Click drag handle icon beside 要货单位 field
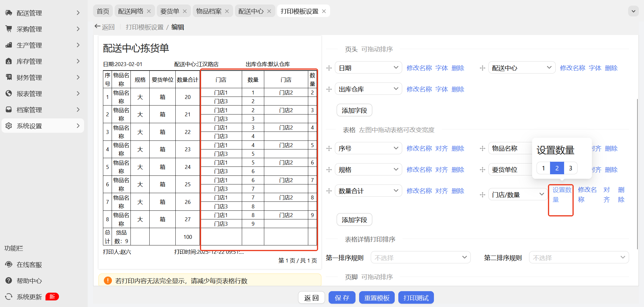644x307 pixels. click(x=482, y=170)
